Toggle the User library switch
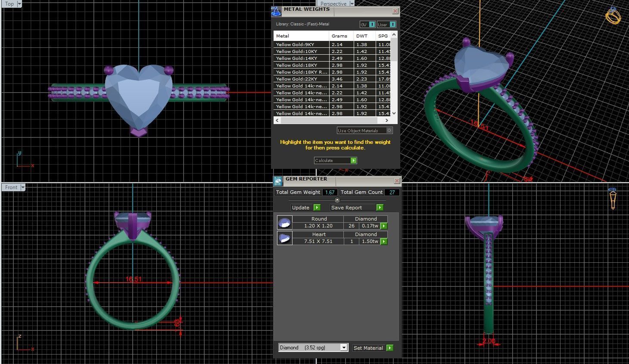 (387, 25)
